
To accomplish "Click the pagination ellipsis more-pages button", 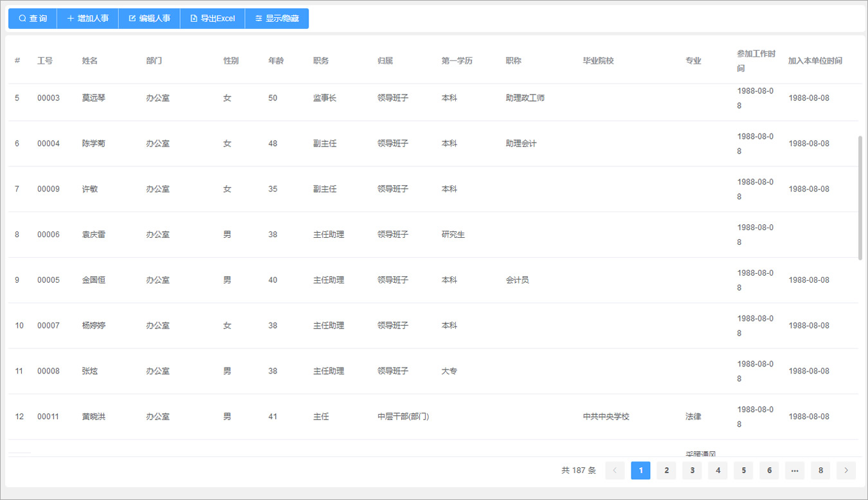I will coord(795,470).
